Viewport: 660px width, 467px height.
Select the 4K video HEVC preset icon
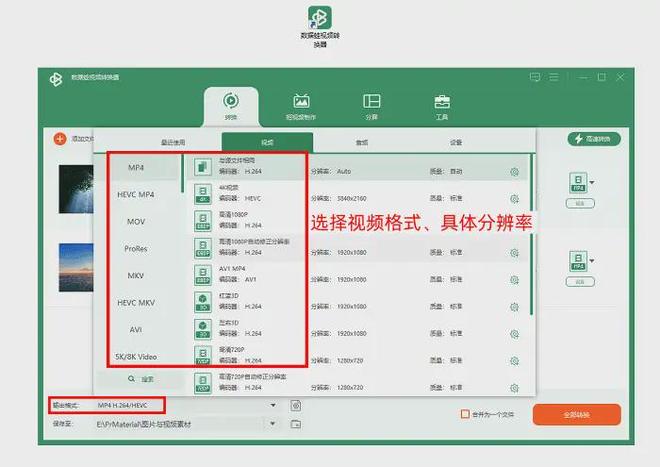203,194
